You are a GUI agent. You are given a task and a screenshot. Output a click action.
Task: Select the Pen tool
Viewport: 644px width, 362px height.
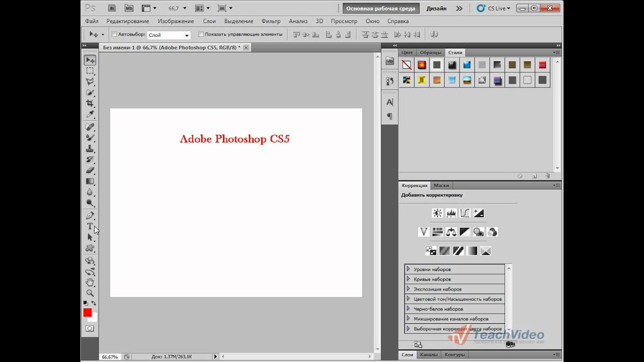pyautogui.click(x=90, y=215)
